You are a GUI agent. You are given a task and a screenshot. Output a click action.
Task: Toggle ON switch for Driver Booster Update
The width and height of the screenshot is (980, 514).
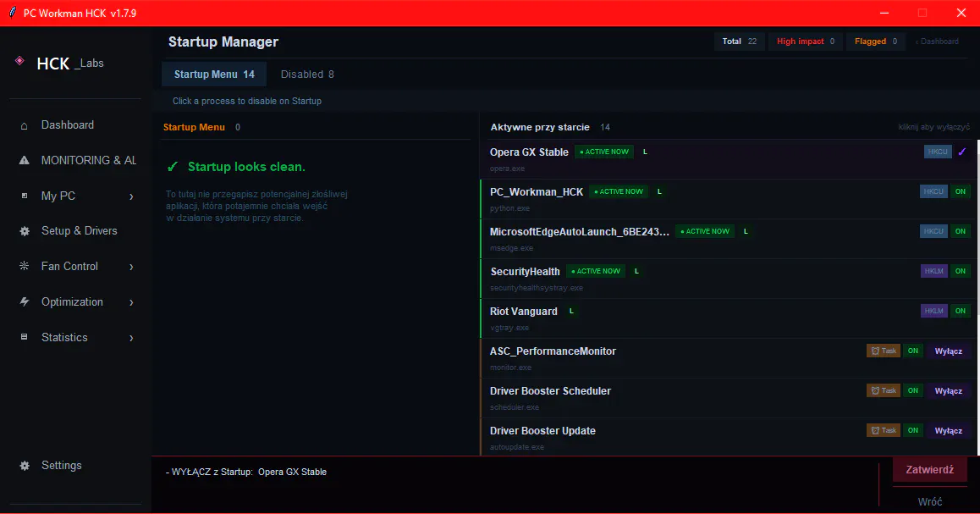(x=913, y=430)
